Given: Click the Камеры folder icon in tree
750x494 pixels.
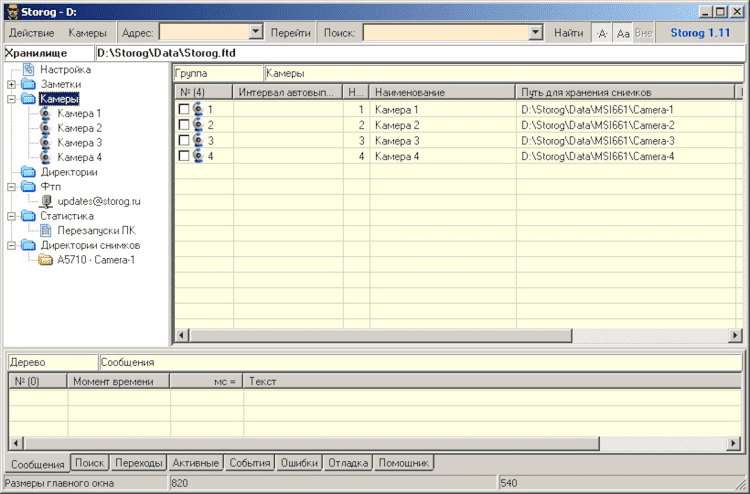Looking at the screenshot, I should tap(28, 99).
